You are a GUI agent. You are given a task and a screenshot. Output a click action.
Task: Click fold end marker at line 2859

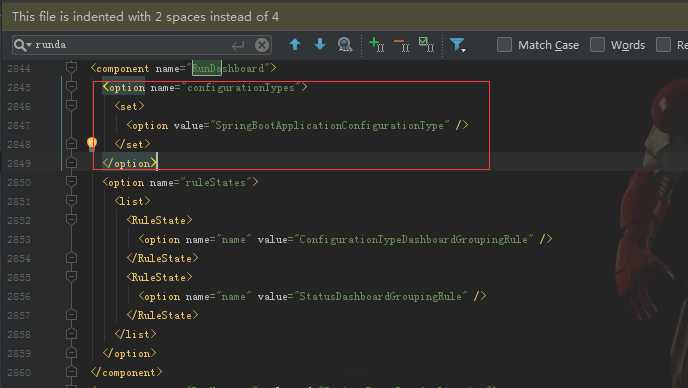tap(71, 353)
